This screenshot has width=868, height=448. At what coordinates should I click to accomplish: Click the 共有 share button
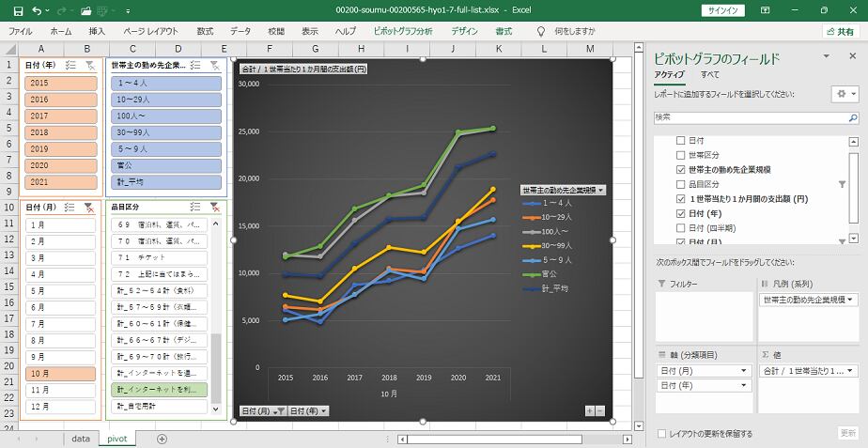pos(841,32)
